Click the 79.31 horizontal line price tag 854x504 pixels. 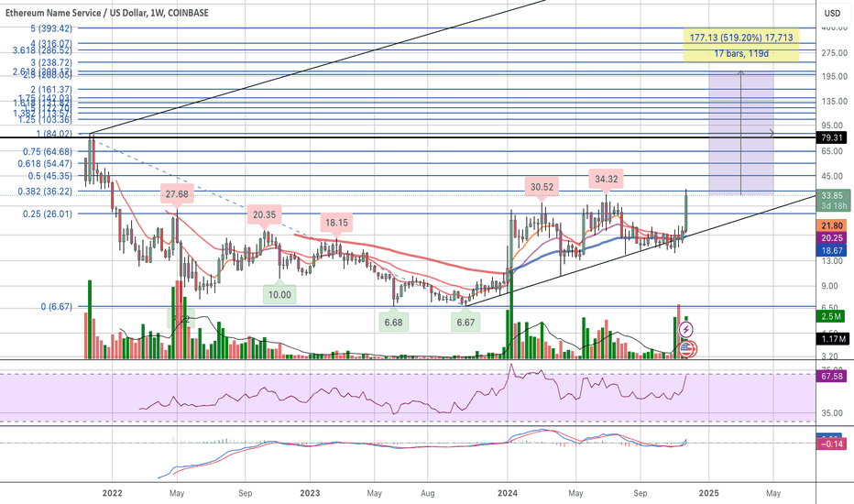tap(833, 137)
